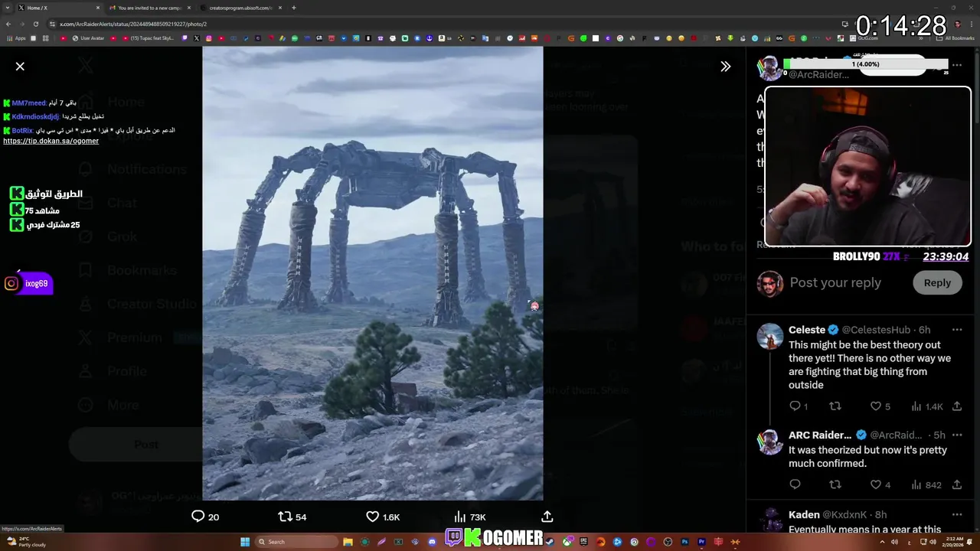980x551 pixels.
Task: View analytics of ARC Raider's comment (842)
Action: click(926, 484)
